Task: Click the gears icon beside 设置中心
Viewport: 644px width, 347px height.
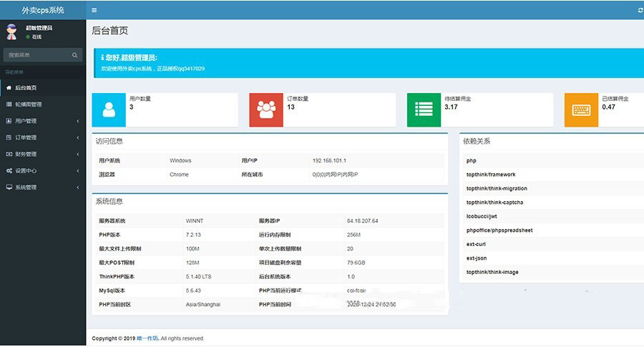Action: [x=9, y=171]
